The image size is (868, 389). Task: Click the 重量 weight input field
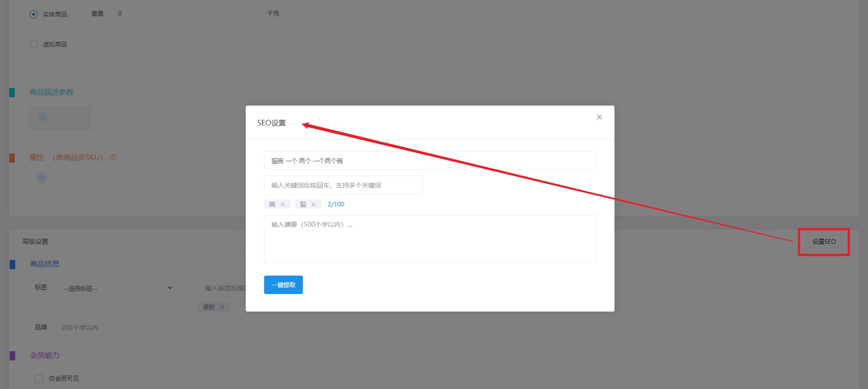[x=185, y=13]
